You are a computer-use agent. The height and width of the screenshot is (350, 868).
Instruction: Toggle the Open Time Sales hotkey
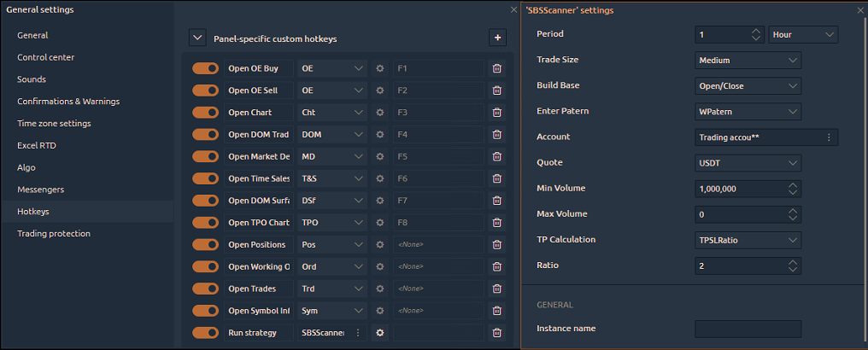[205, 178]
